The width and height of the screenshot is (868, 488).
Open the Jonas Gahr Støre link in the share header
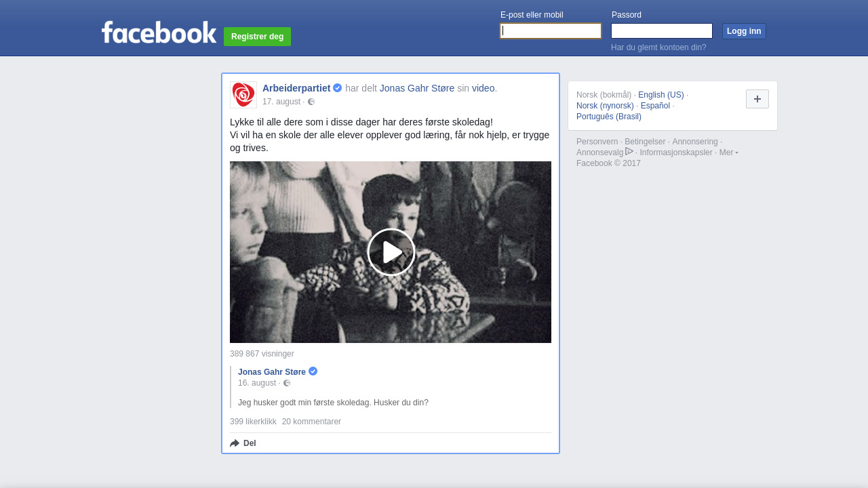(x=417, y=88)
